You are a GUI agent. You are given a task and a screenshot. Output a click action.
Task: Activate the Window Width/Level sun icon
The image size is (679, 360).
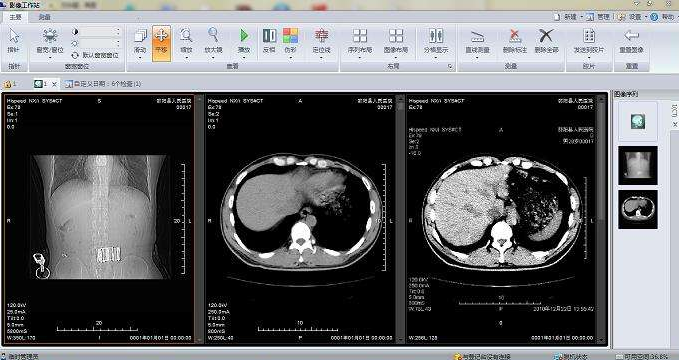point(50,35)
